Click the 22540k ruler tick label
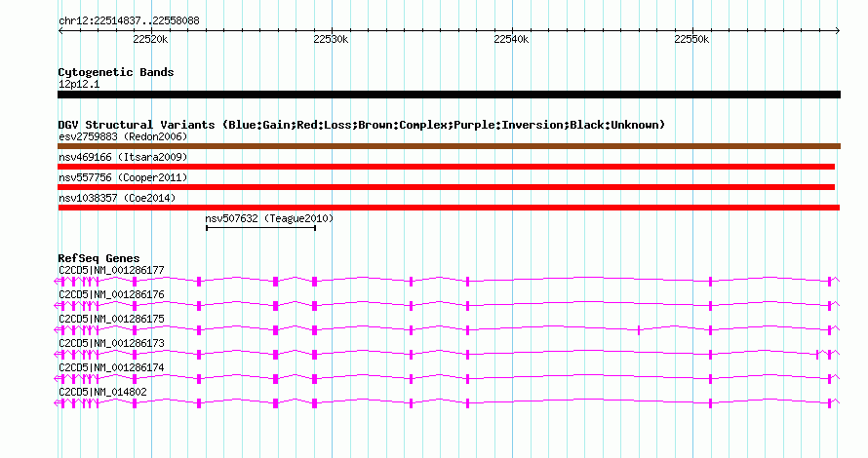 tap(511, 39)
